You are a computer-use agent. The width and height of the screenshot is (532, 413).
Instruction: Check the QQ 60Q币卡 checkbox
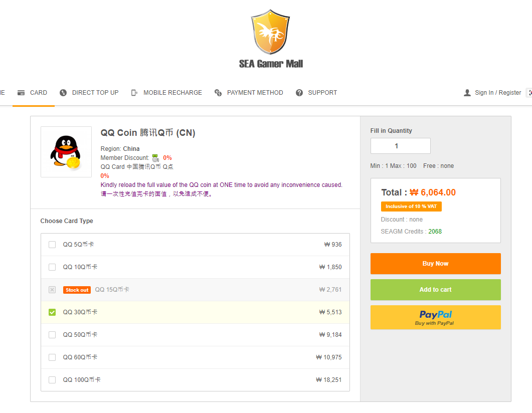pyautogui.click(x=52, y=357)
